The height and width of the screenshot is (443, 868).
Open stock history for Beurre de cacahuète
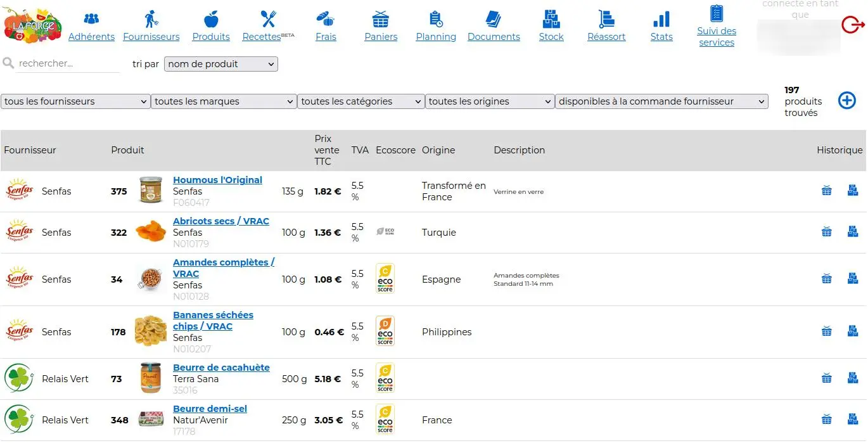point(853,378)
